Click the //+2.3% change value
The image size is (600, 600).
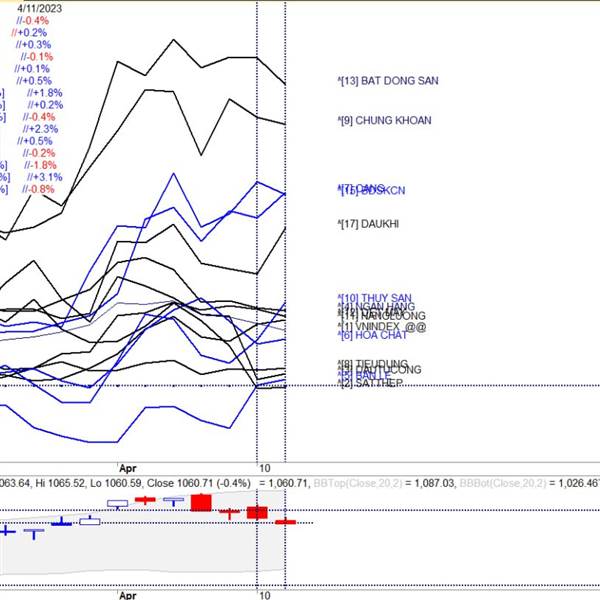tap(40, 129)
